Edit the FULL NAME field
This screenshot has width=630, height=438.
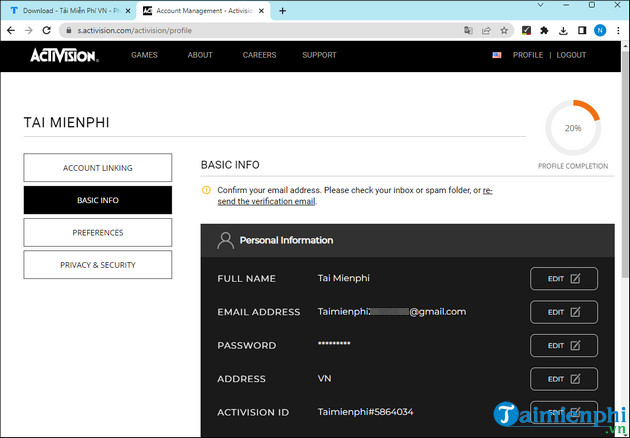click(x=564, y=278)
